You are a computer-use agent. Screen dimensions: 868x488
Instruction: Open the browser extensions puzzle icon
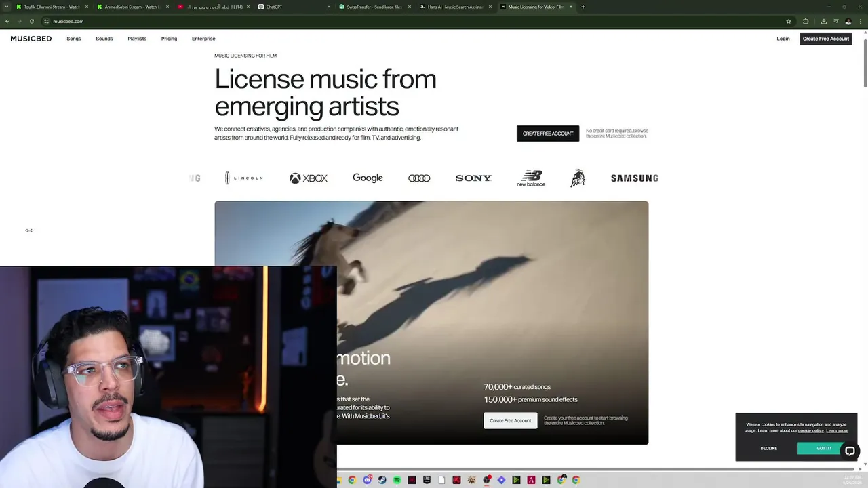click(806, 21)
